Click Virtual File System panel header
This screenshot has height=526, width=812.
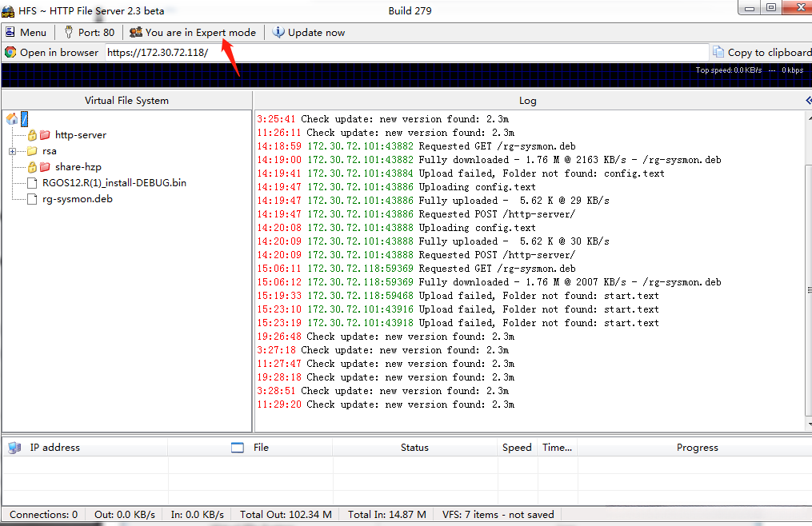(x=127, y=101)
